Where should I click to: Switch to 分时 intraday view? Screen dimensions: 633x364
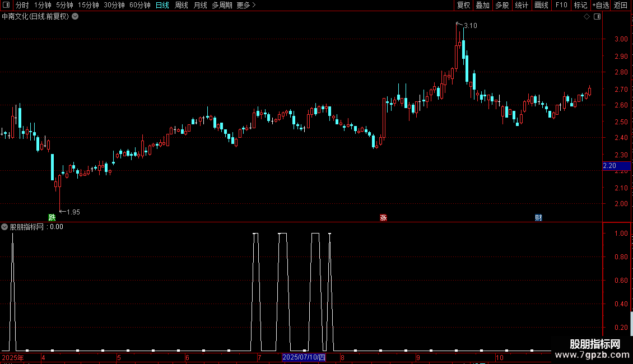pyautogui.click(x=22, y=5)
